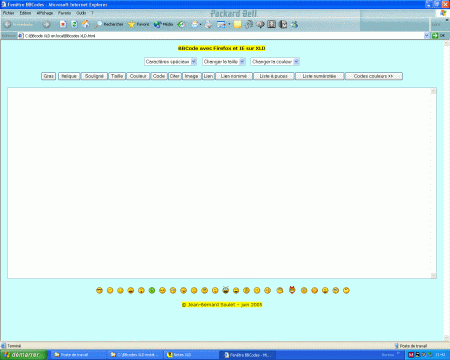Open the Favoris menu
Image resolution: width=450 pixels, height=360 pixels.
pyautogui.click(x=64, y=13)
